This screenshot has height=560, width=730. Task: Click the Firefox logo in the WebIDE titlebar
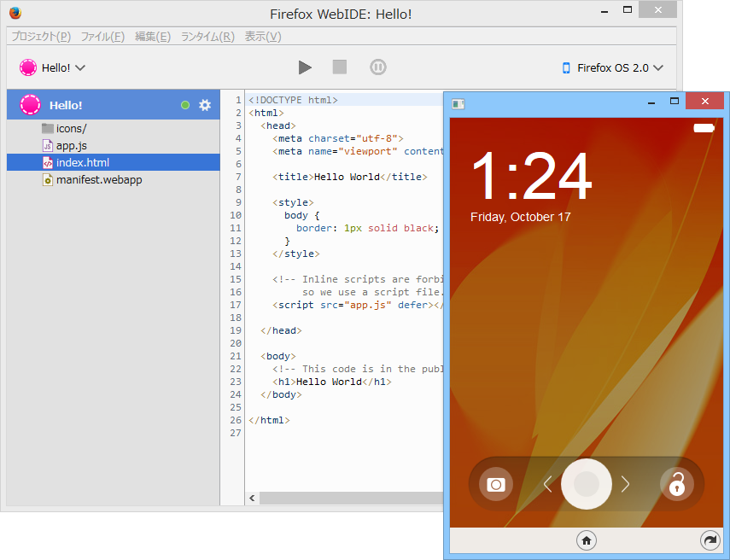(x=14, y=13)
